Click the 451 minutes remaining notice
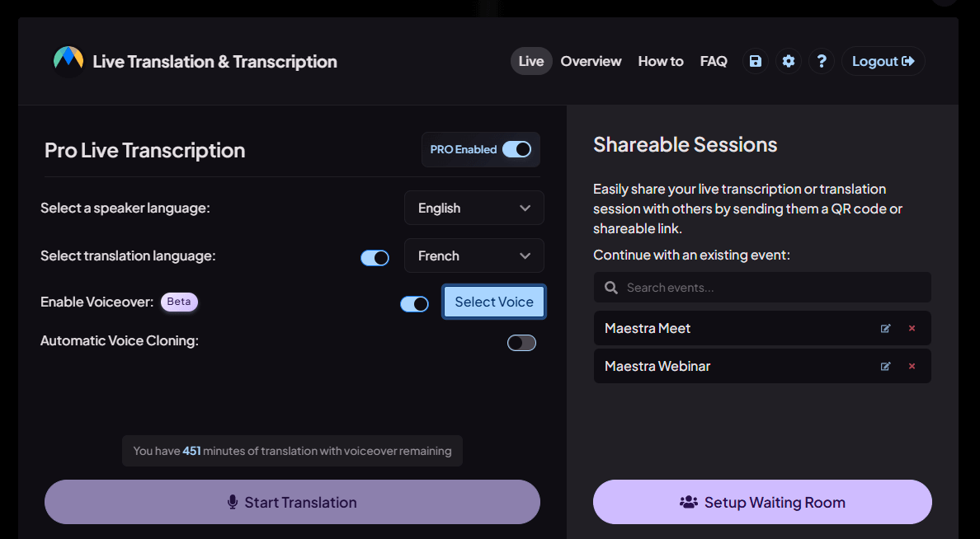 click(292, 451)
